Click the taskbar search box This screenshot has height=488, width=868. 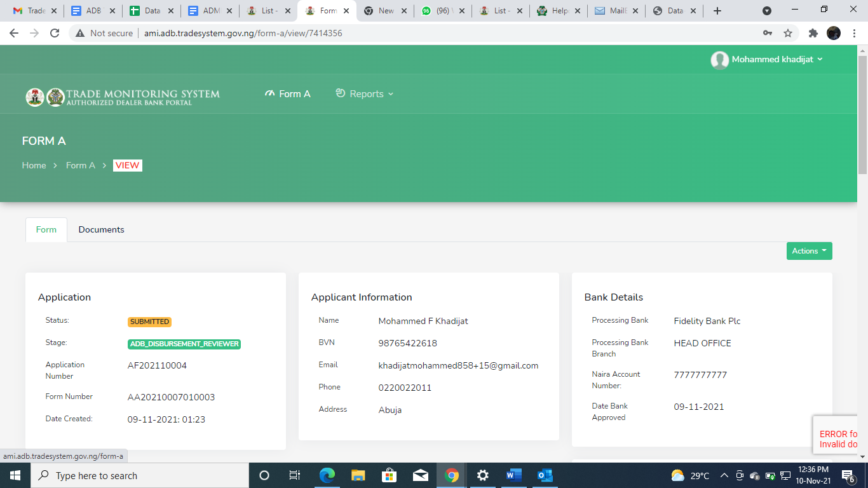[140, 475]
